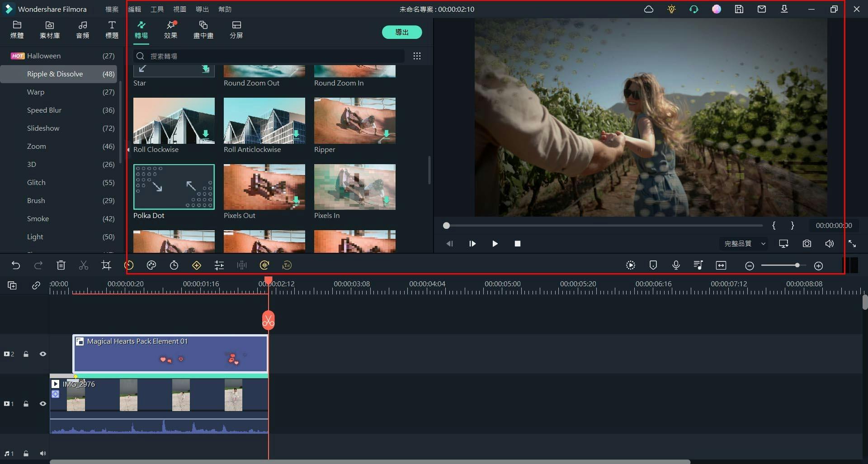Collapse the left panel arrow handle
The width and height of the screenshot is (868, 464).
[x=128, y=150]
